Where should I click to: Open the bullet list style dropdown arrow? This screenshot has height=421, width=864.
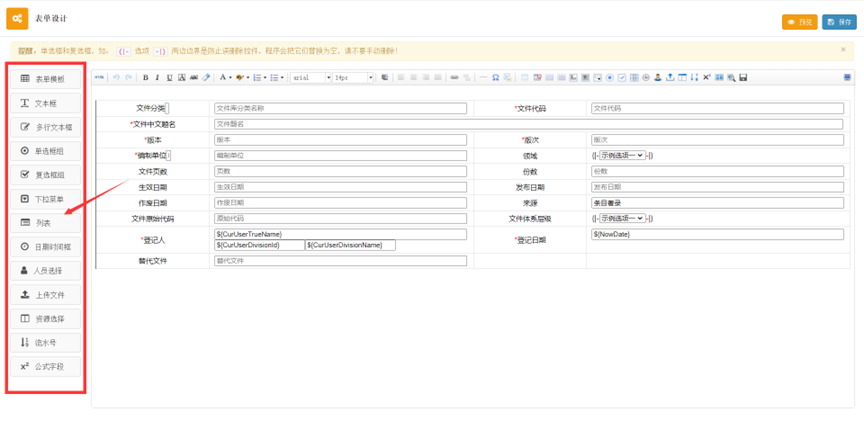pyautogui.click(x=282, y=78)
